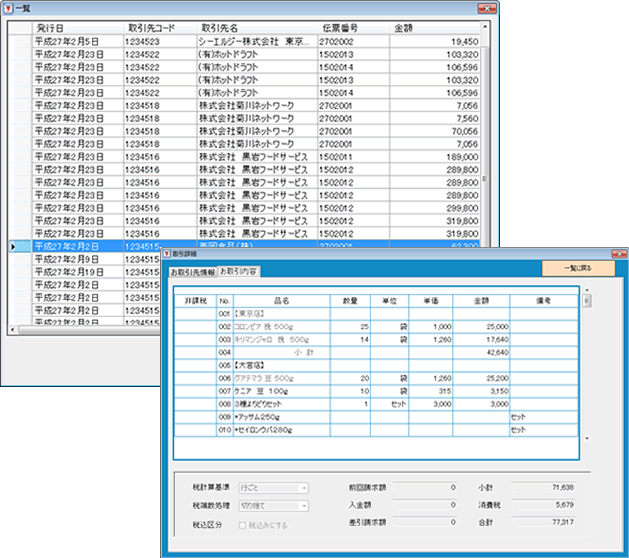Click the 取引先名 column header in 一覧
This screenshot has height=558, width=629.
coord(257,28)
